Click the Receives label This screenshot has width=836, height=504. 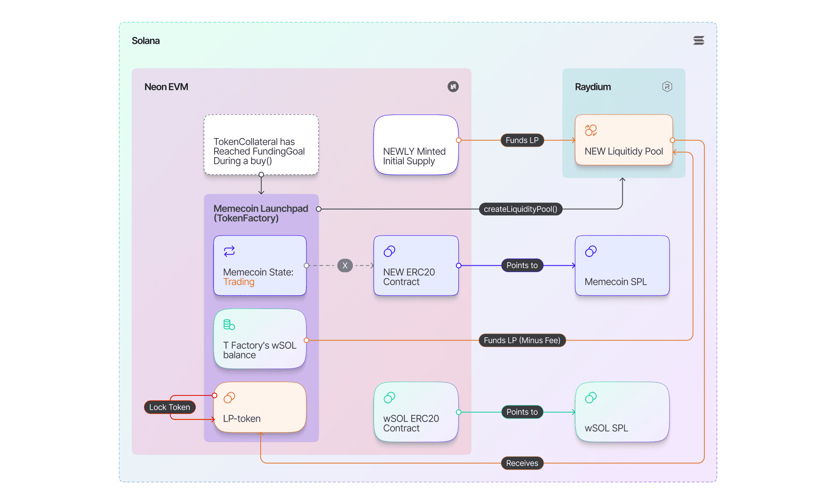522,463
